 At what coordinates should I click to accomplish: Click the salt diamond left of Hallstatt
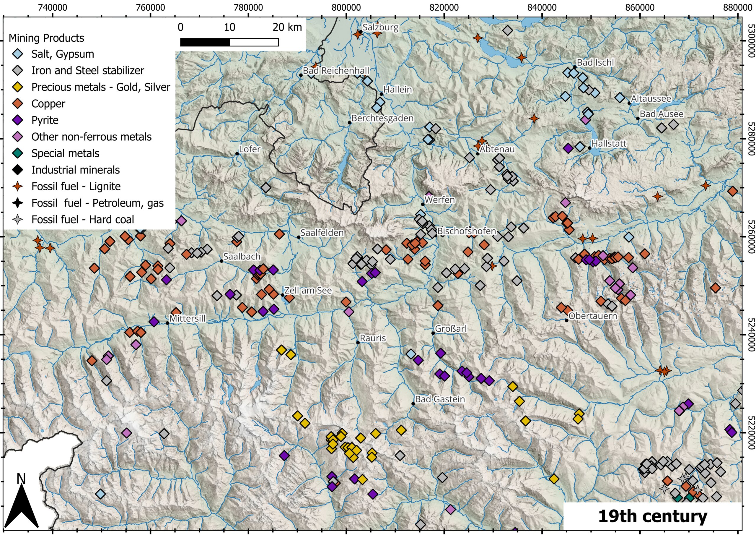[x=580, y=147]
